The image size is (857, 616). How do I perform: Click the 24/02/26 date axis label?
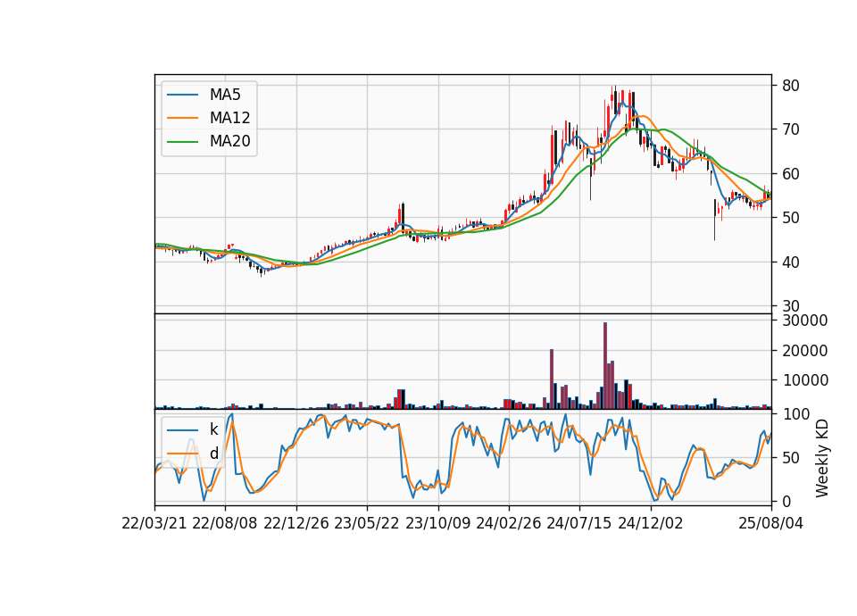click(508, 523)
